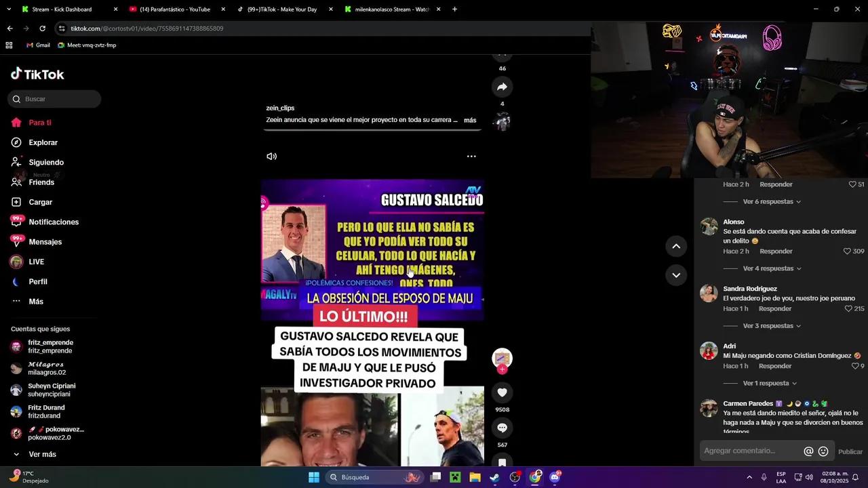Like Adri's comment with 9 likes
868x488 pixels.
(855, 366)
